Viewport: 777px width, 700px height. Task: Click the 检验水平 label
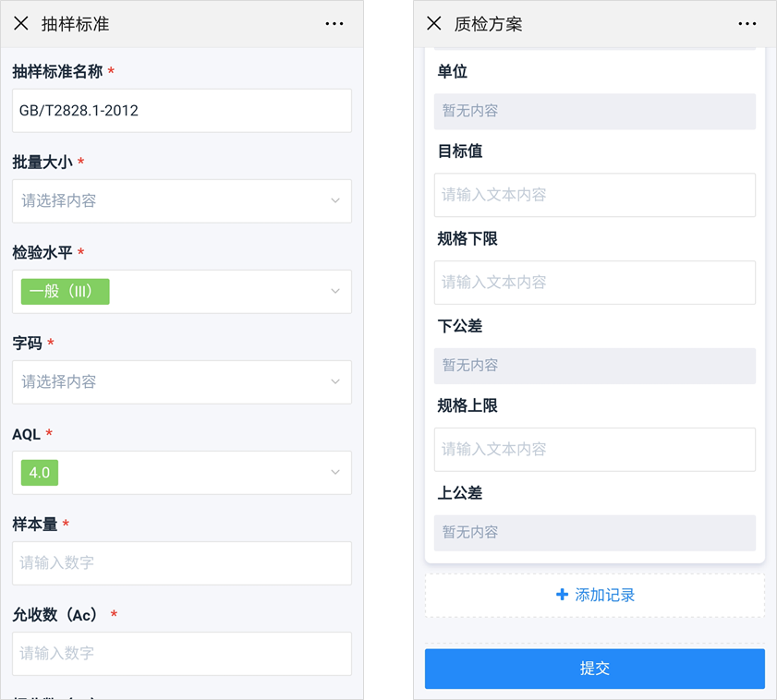click(x=42, y=253)
